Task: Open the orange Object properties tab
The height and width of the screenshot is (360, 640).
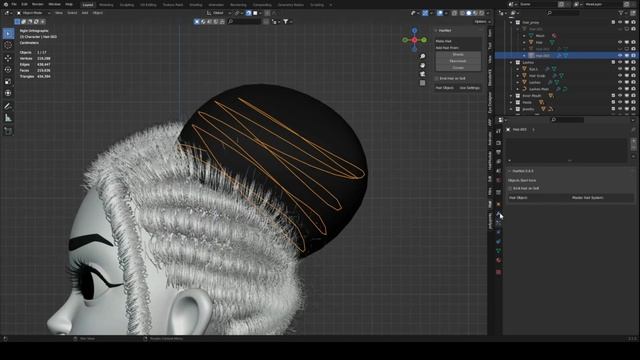Action: 498,204
